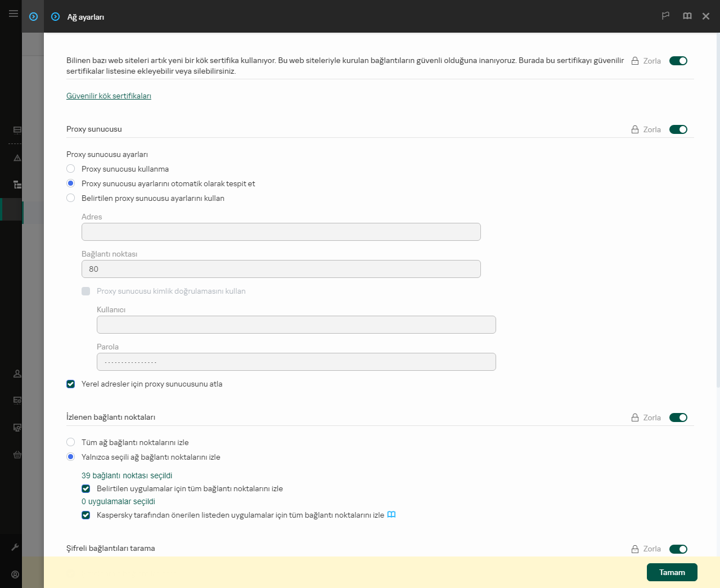The image size is (720, 588).
Task: Toggle the Zorla switch for İzlenen bağlantı noktaları
Action: pos(678,418)
